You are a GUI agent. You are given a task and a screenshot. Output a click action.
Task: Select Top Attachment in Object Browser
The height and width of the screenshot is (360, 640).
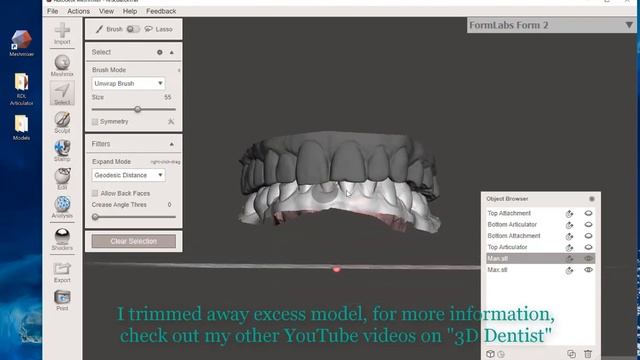point(509,213)
